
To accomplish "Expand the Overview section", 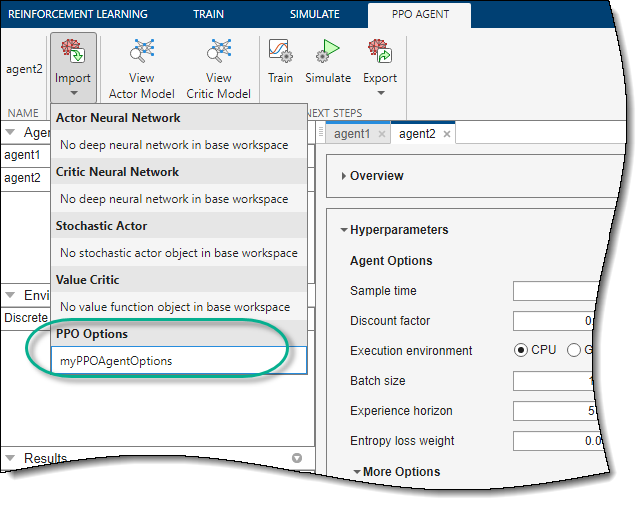I will 345,176.
